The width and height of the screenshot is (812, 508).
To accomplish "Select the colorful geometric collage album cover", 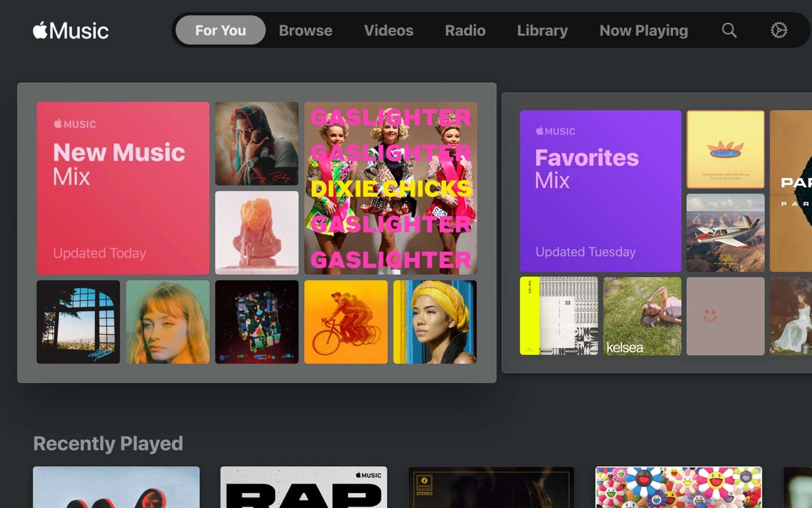I will click(x=257, y=322).
